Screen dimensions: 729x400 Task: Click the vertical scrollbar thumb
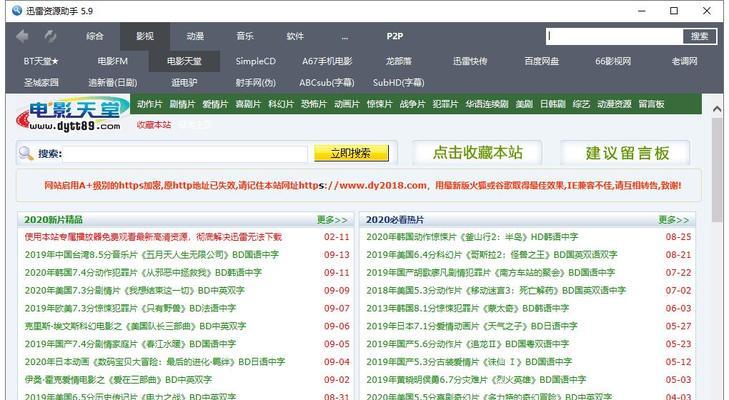pos(717,169)
